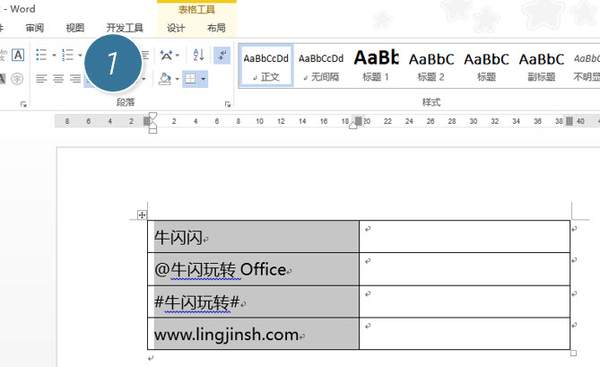This screenshot has height=367, width=600.
Task: Click the sort A-Z icon
Action: [x=199, y=55]
